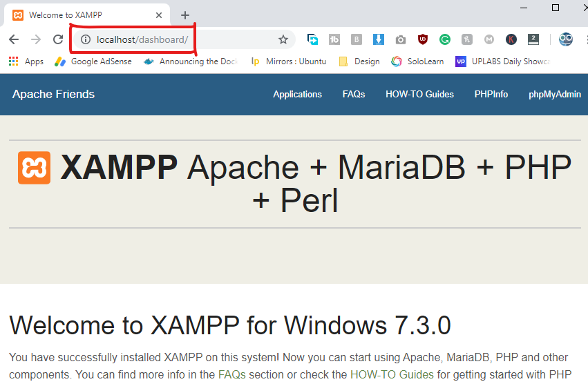Viewport: 588px width, 384px height.
Task: Open UPLABS Daily Showcase bookmark
Action: click(503, 61)
